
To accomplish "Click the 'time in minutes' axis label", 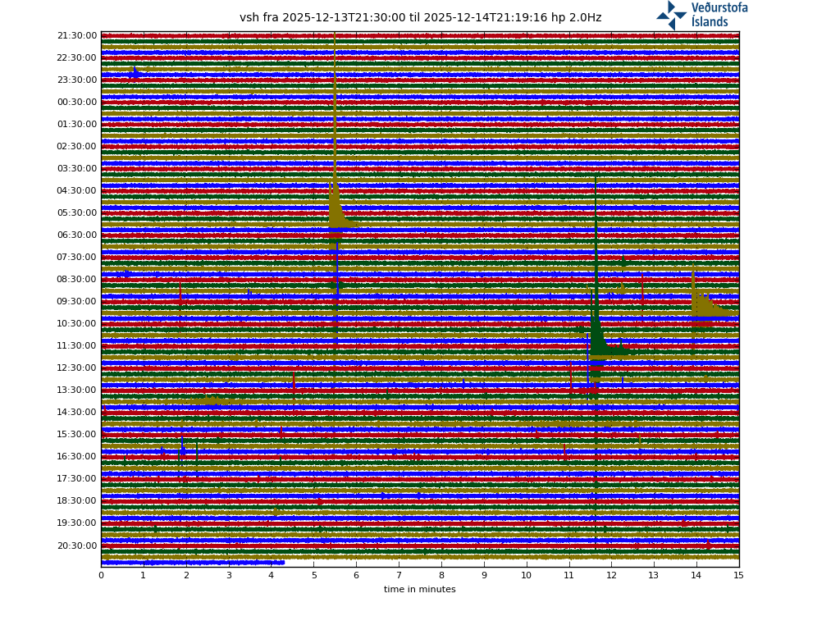I will tap(419, 589).
